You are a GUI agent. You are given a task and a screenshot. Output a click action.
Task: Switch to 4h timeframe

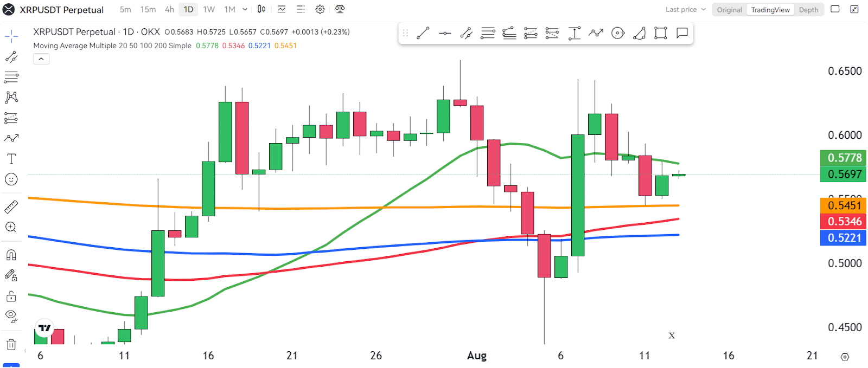coord(170,9)
